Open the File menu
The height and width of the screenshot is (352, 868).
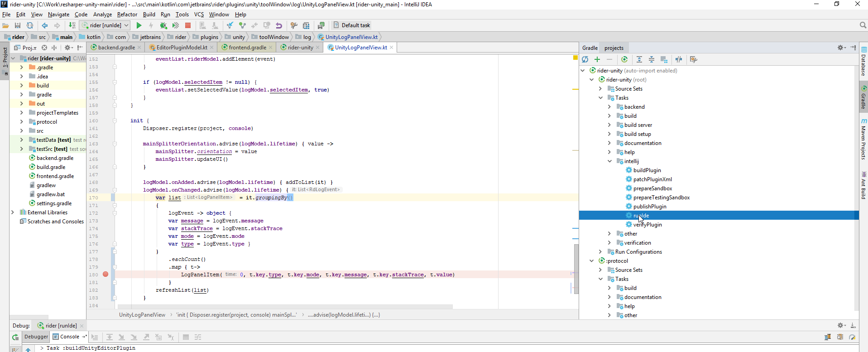point(6,14)
